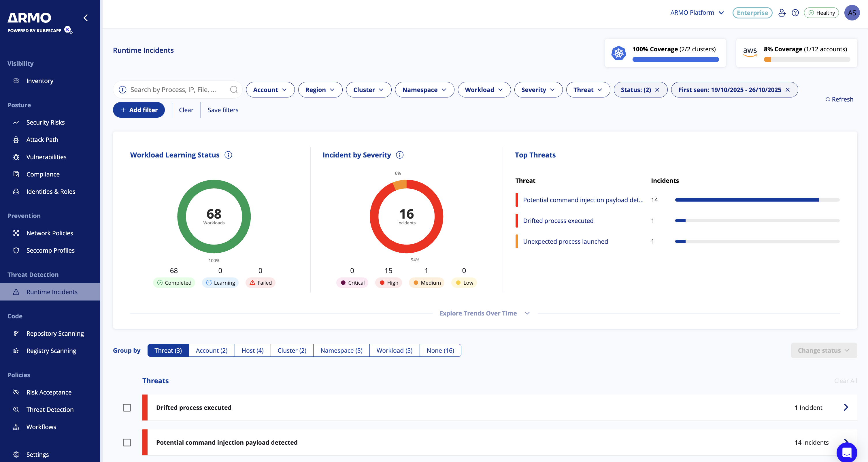Viewport: 868px width, 462px height.
Task: Open the help question mark icon
Action: [795, 13]
